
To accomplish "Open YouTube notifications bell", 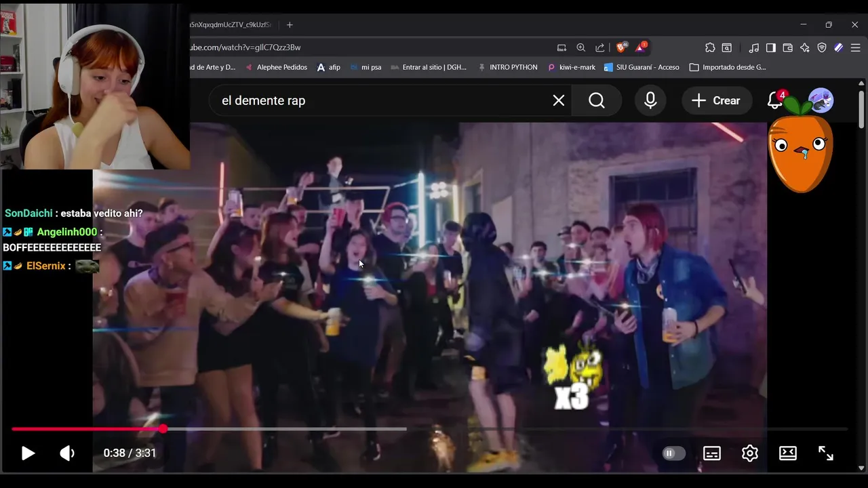I will [775, 100].
